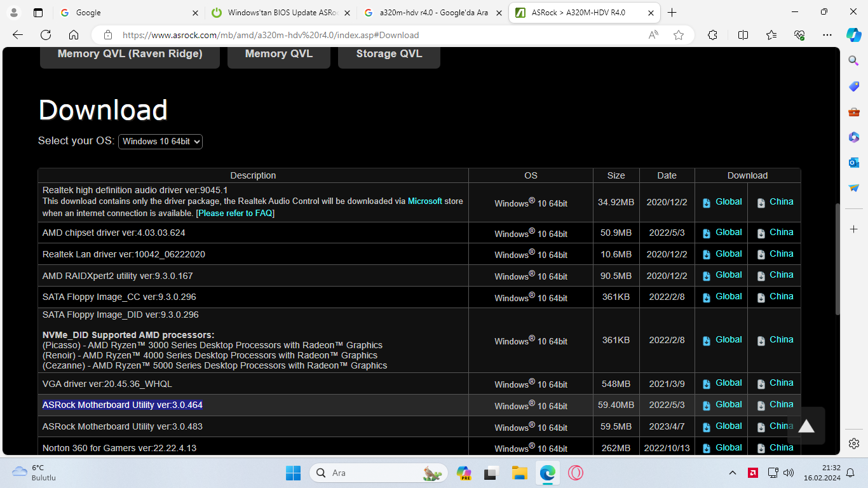Open the Select your OS dropdown
Viewport: 868px width, 488px height.
tap(160, 141)
